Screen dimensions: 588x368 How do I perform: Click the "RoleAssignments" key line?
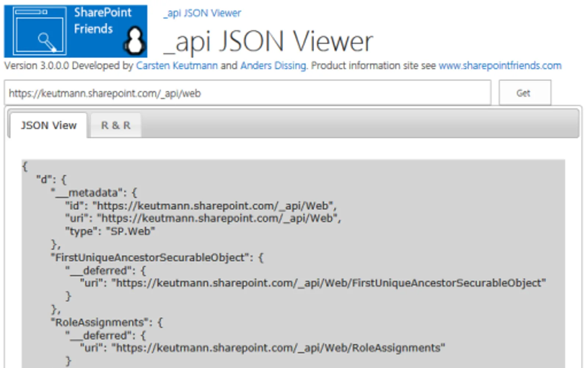pos(107,322)
